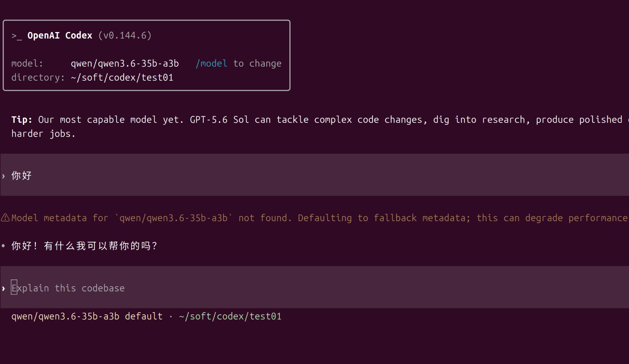Click the >_ terminal prompt icon in header
This screenshot has height=364, width=629.
point(17,36)
